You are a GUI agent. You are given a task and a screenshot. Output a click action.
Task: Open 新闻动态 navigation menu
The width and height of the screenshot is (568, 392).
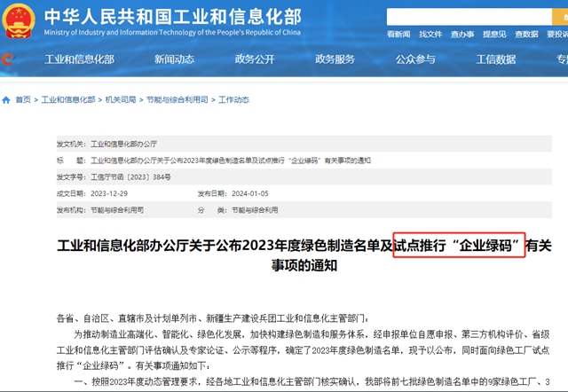(x=174, y=59)
